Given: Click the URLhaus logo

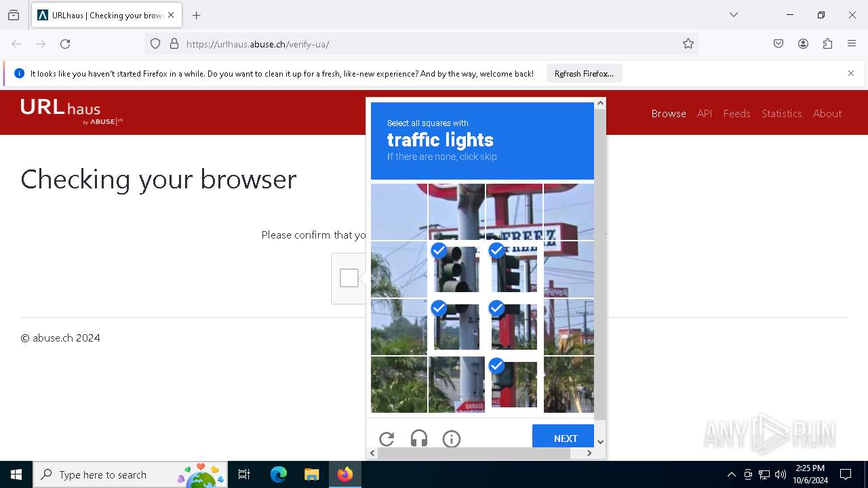Looking at the screenshot, I should (71, 112).
